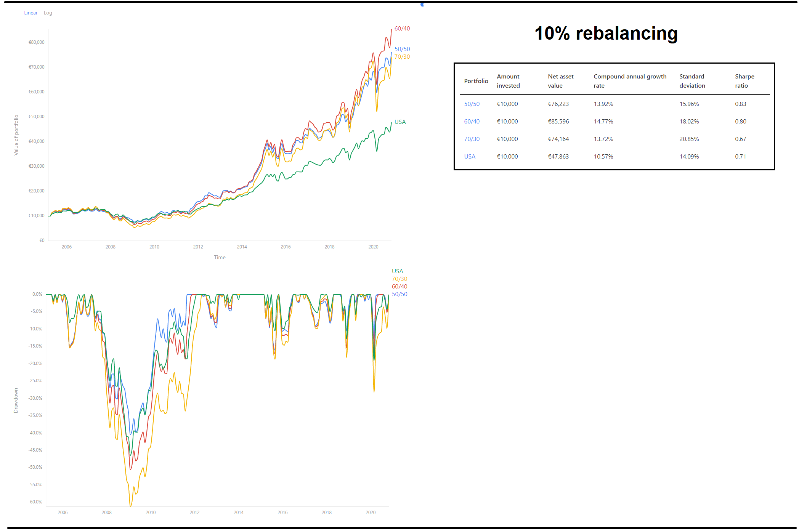
Task: Click the Portfolio column header
Action: [x=476, y=81]
